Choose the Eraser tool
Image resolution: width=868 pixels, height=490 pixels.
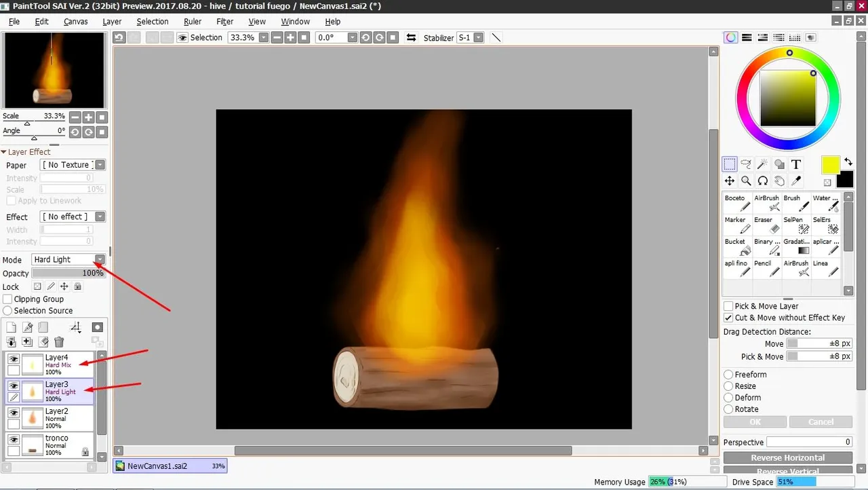(767, 225)
